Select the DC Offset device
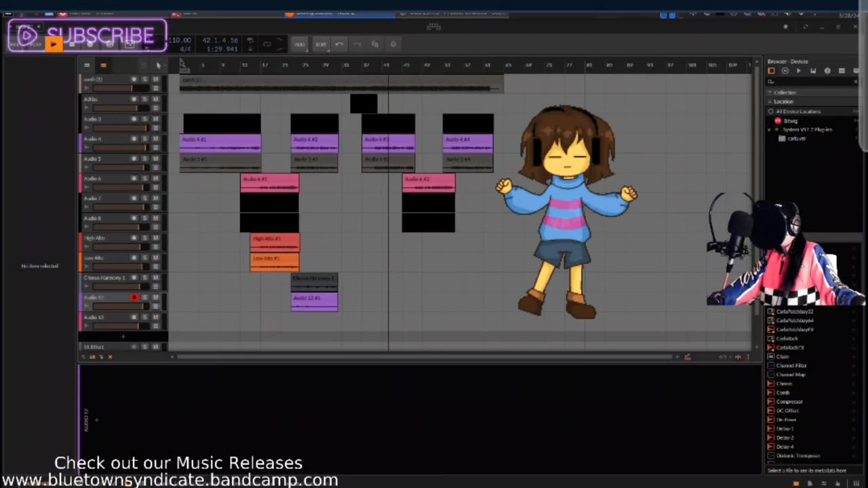The image size is (868, 488). [787, 410]
